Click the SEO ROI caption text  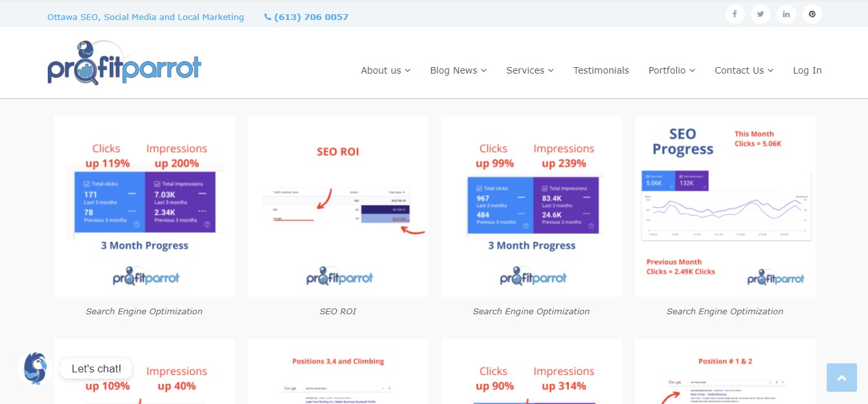click(x=338, y=311)
